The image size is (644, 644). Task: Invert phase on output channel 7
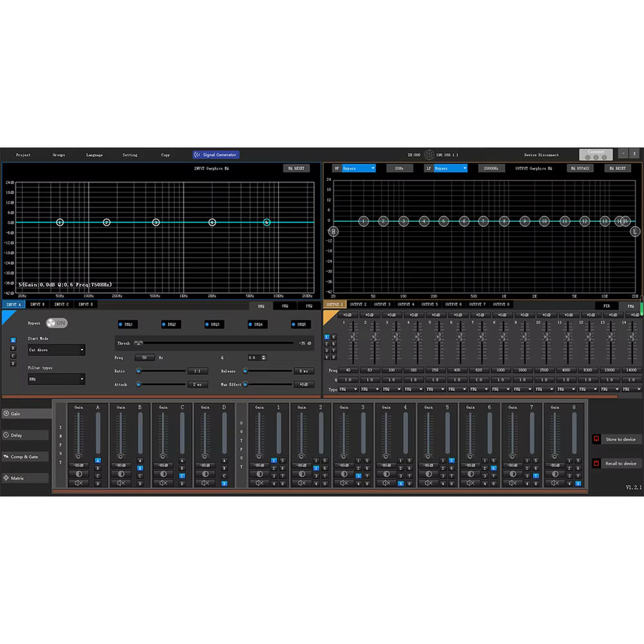512,474
